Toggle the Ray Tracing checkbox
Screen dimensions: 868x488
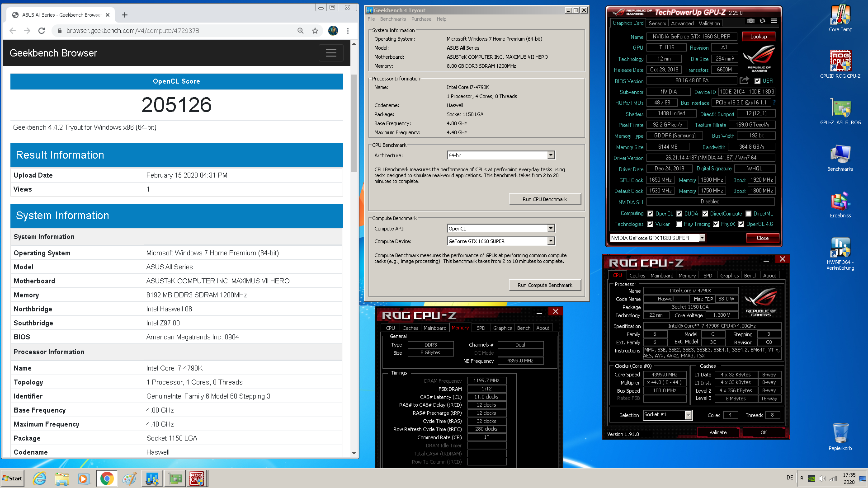(x=679, y=224)
